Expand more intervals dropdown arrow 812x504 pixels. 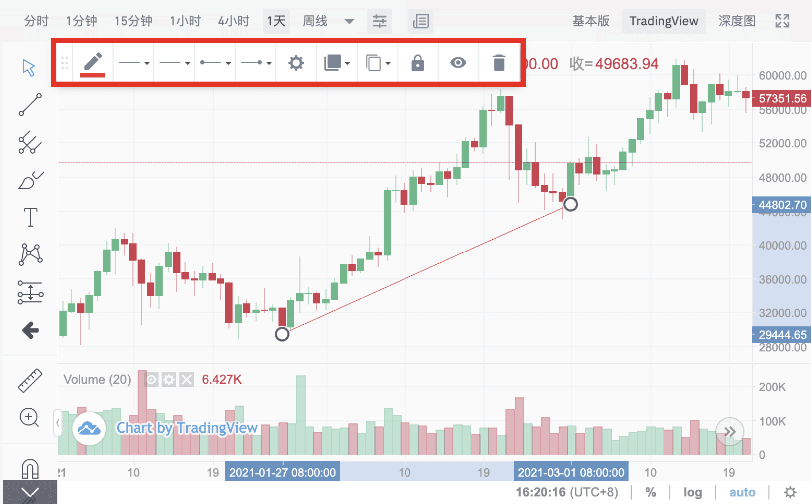(349, 21)
